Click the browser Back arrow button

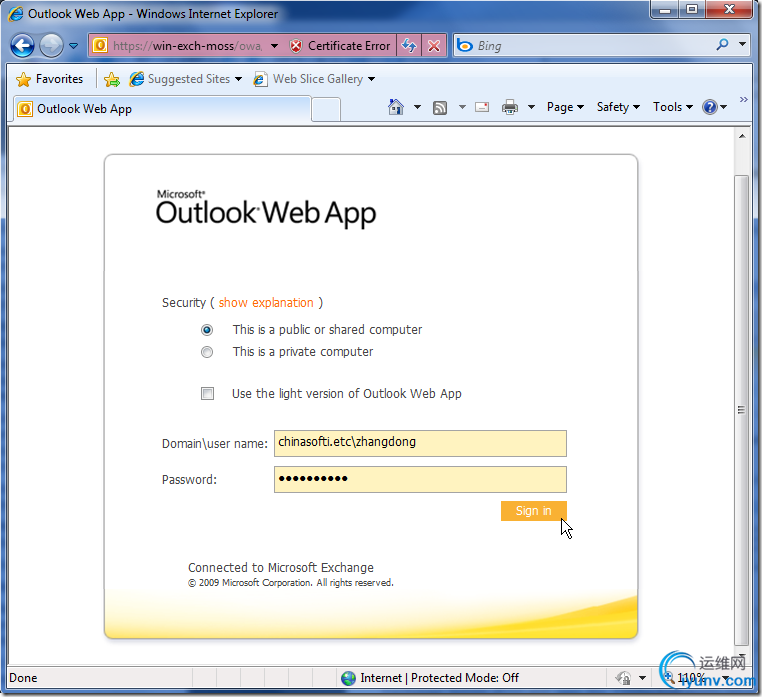(x=22, y=46)
